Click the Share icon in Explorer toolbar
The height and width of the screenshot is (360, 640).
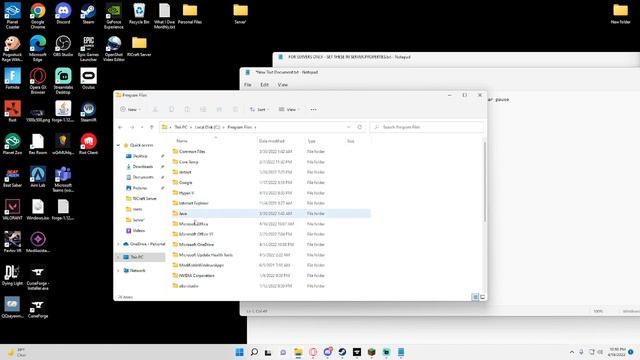coord(219,109)
